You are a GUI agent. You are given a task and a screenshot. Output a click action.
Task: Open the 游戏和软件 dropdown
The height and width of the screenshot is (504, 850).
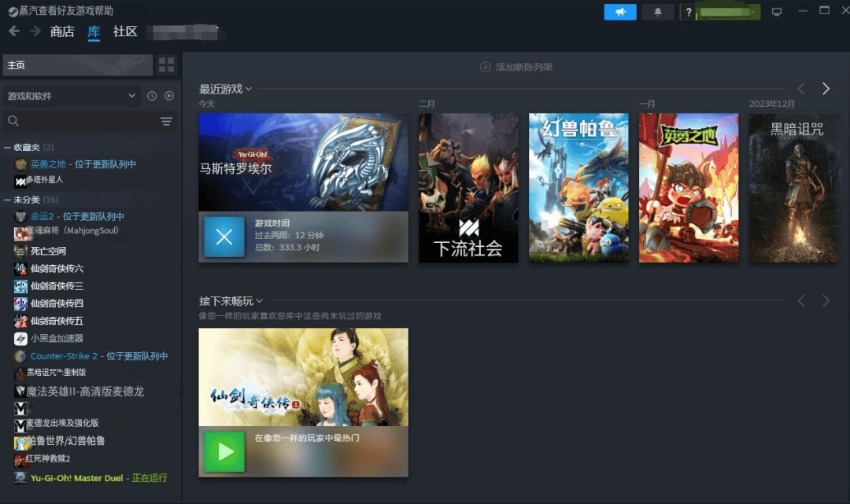pos(71,96)
